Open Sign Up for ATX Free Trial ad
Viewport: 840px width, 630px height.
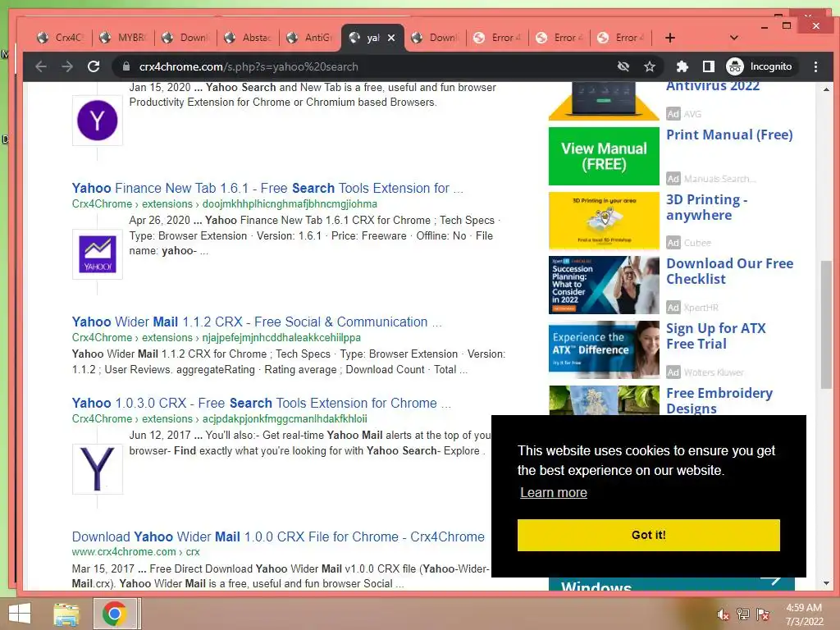(x=715, y=336)
